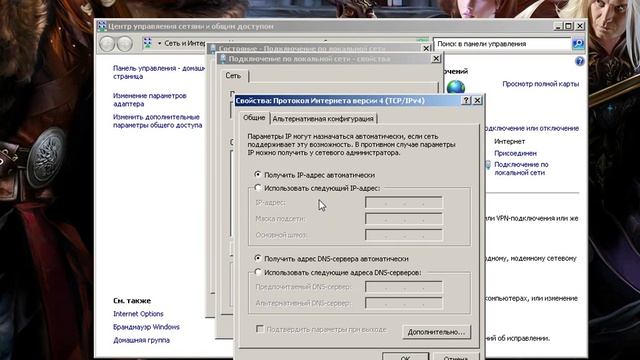Click the search magnifier button in Control Panel

[578, 44]
